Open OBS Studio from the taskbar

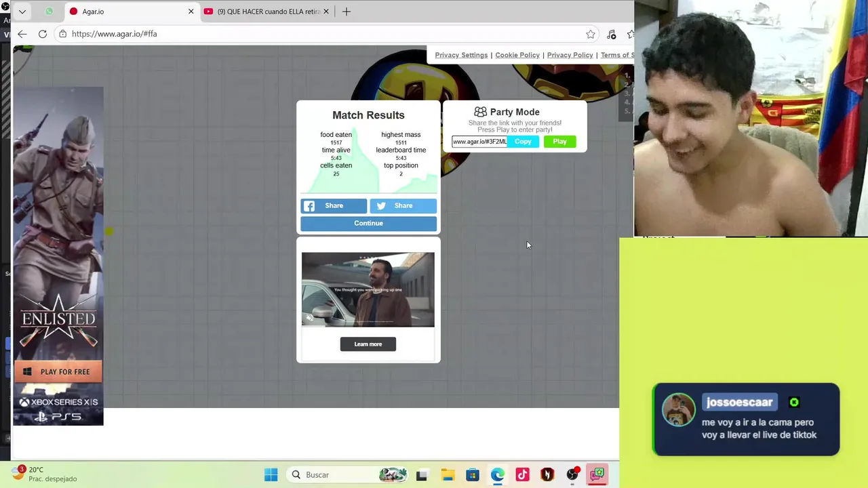(572, 475)
